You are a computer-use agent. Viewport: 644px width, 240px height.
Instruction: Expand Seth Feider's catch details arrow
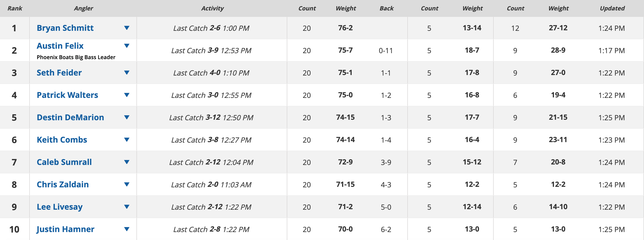click(x=127, y=73)
